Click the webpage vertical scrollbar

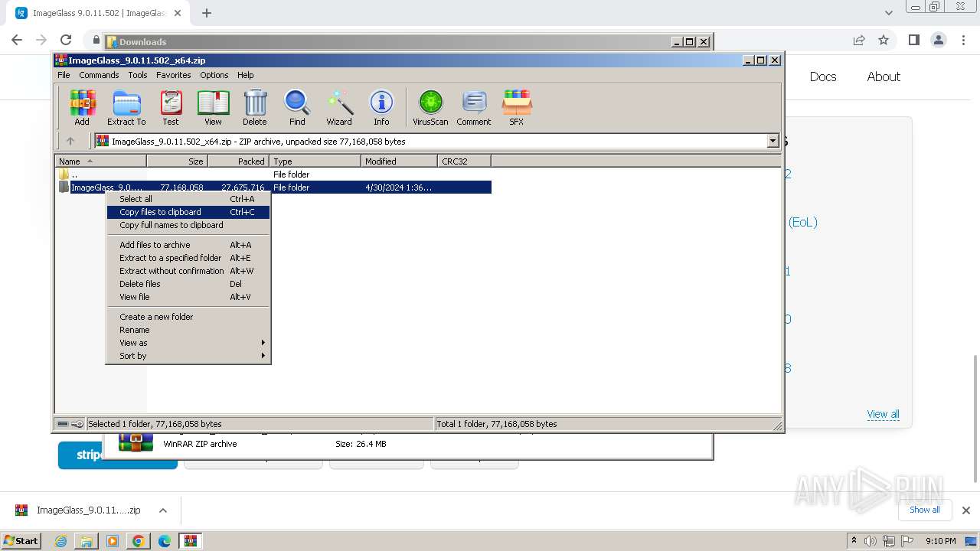975,418
